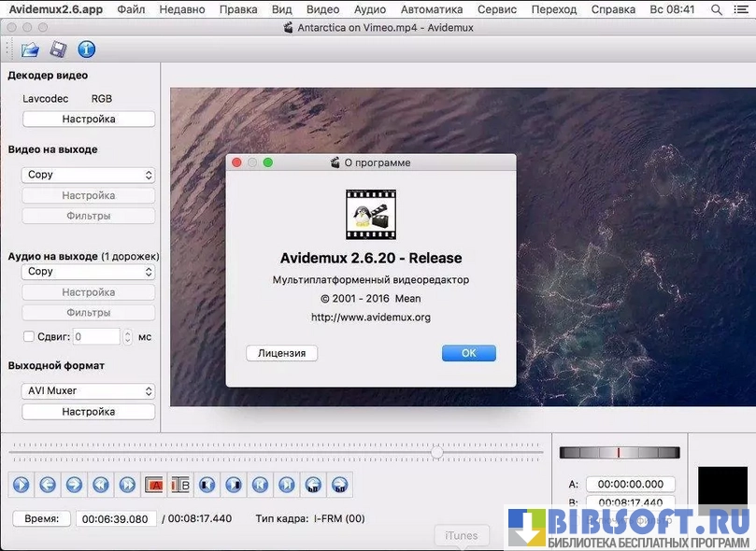Open the Аудио на выходе Copy dropdown
Screen dimensions: 756x551
click(x=88, y=272)
